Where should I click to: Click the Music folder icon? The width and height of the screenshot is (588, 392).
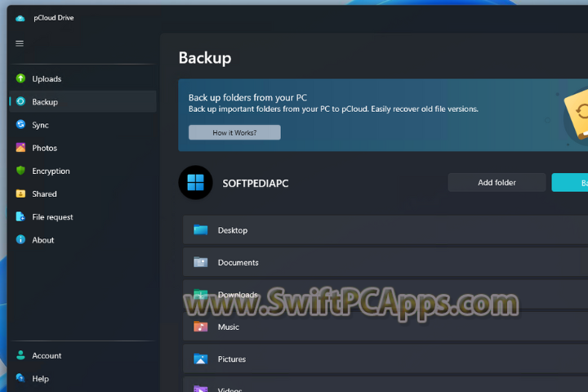pos(201,327)
